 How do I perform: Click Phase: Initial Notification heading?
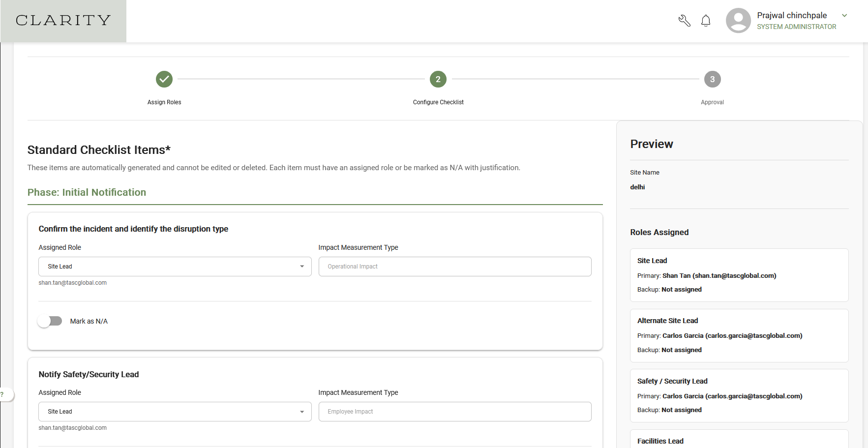click(x=87, y=192)
